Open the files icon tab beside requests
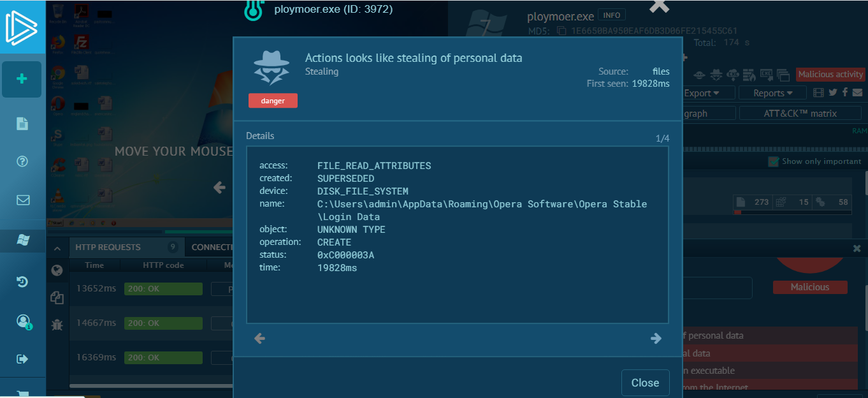 click(x=57, y=297)
